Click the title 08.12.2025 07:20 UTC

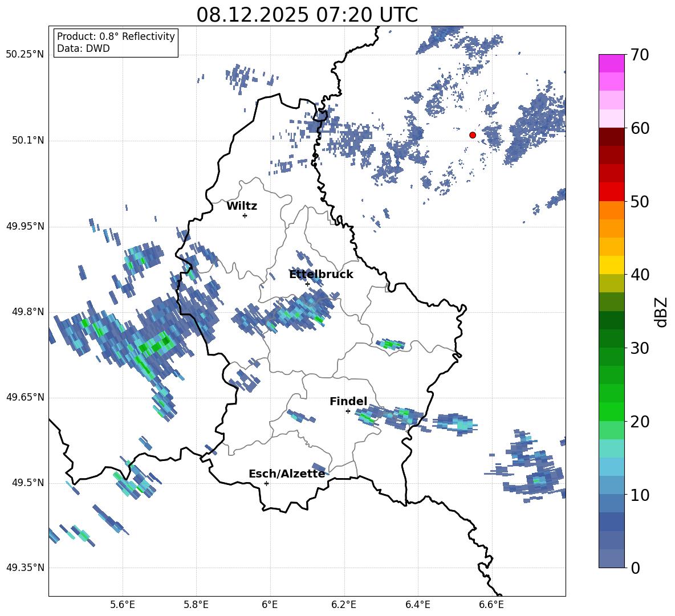tap(307, 15)
